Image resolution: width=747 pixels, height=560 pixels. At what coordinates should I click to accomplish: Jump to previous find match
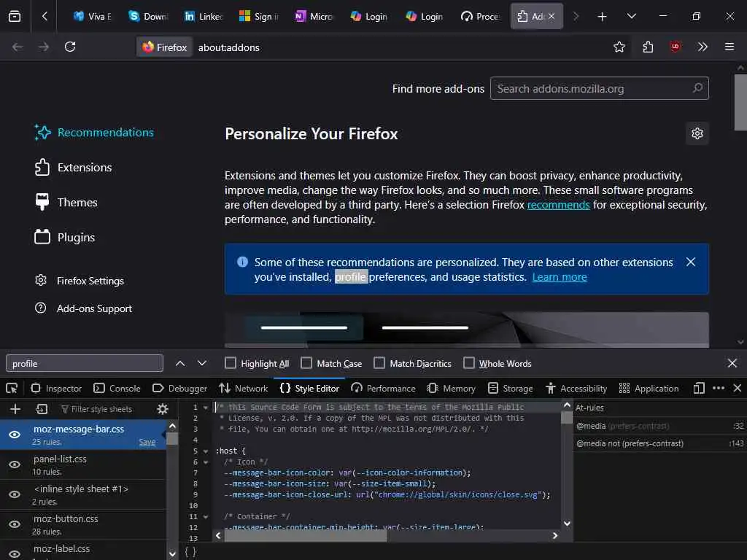(x=180, y=363)
